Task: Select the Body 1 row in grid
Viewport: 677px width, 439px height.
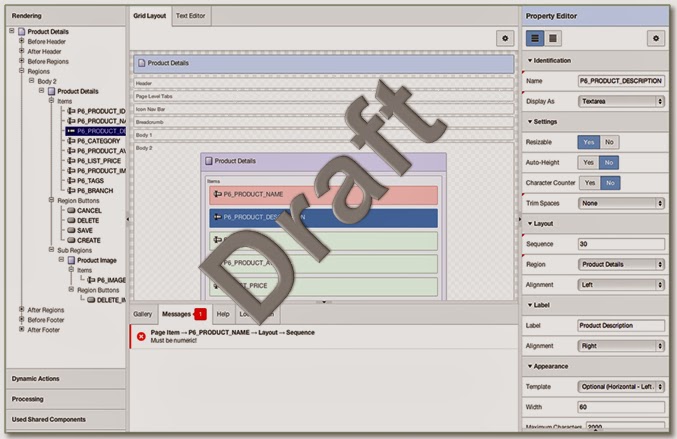Action: (323, 135)
